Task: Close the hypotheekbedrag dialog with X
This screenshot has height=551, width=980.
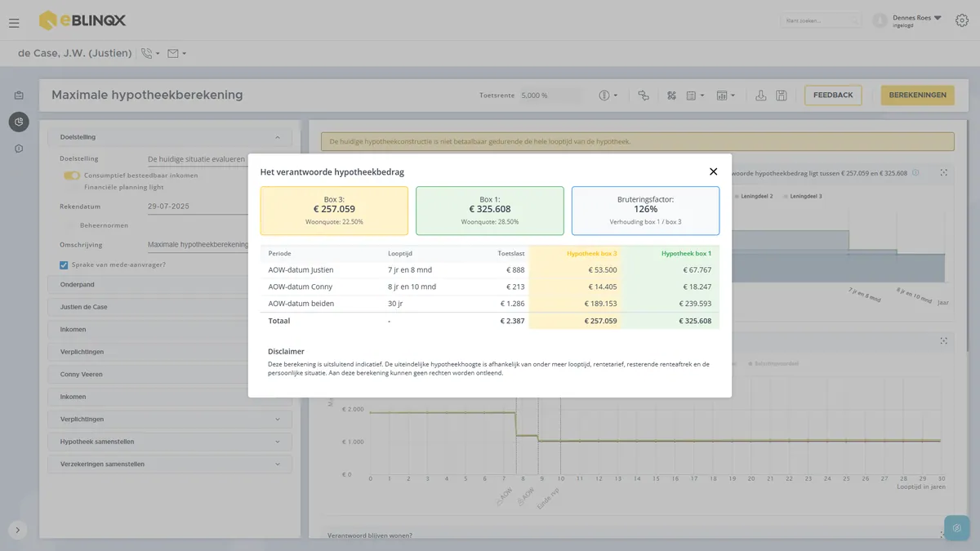Action: tap(713, 171)
